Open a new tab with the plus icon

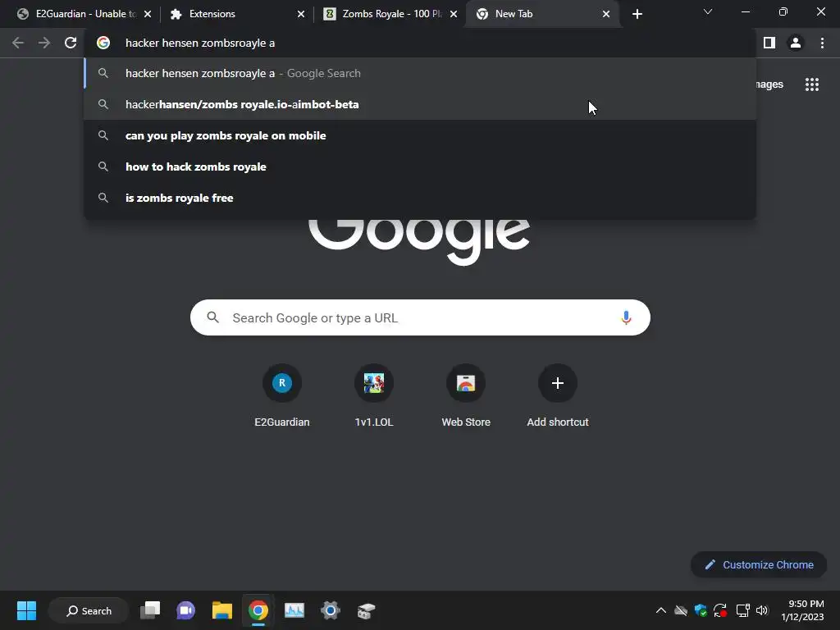click(637, 14)
